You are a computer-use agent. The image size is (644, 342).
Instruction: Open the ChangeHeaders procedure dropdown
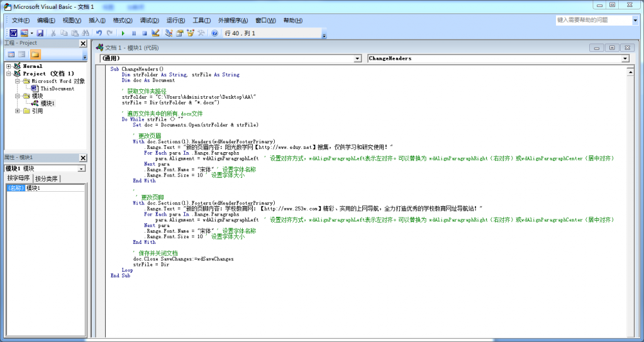[x=625, y=58]
